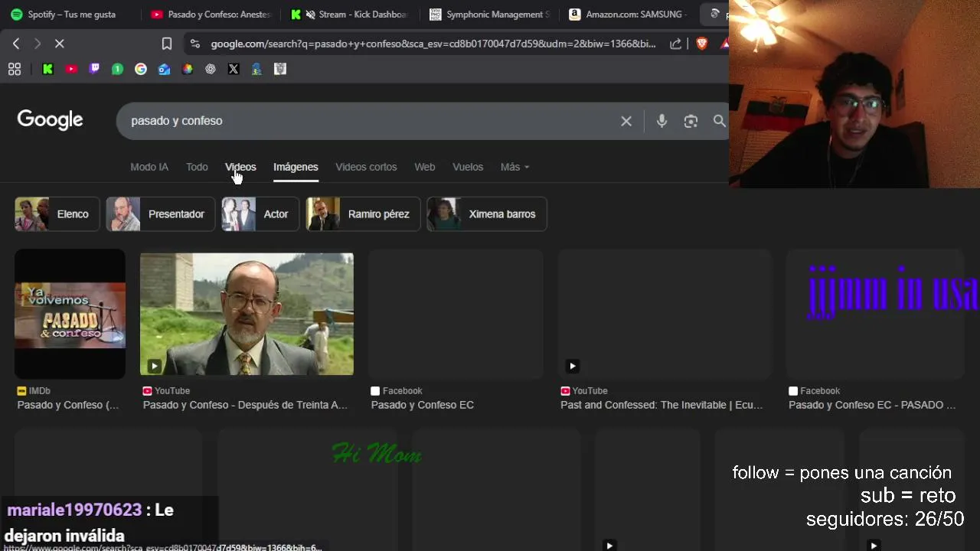Viewport: 980px width, 551px height.
Task: Open the Facebook Pasado y Confeso EC link
Action: point(423,405)
